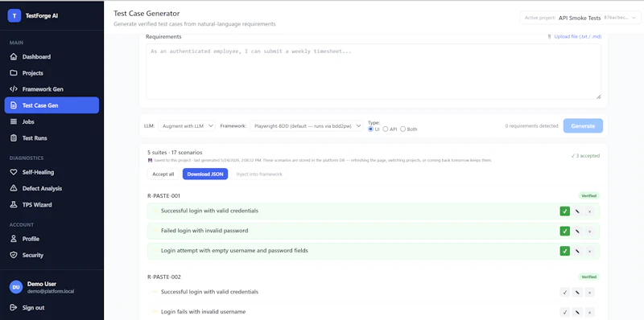
Task: Toggle accept on Failed login with invalid password
Action: coord(565,231)
